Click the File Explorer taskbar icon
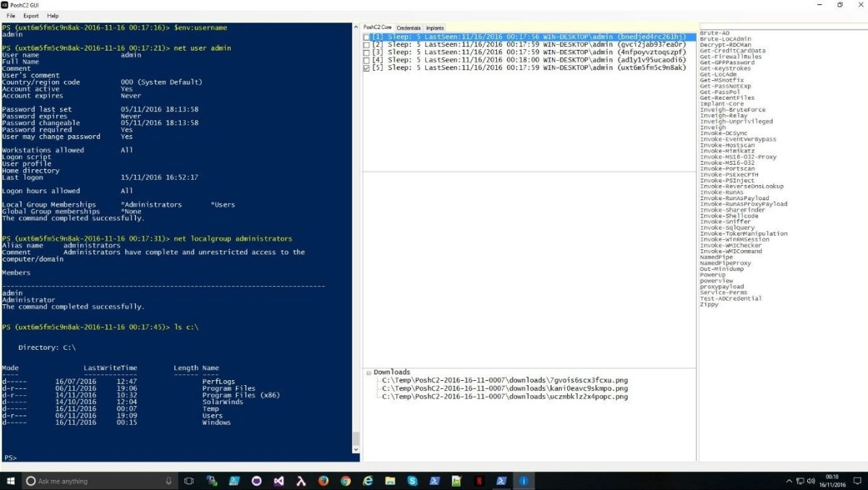Viewport: 868px width, 490px height. (x=389, y=480)
